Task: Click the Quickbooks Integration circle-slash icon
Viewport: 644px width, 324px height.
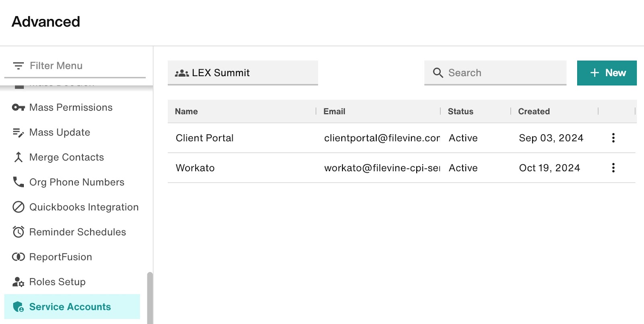Action: coord(18,207)
